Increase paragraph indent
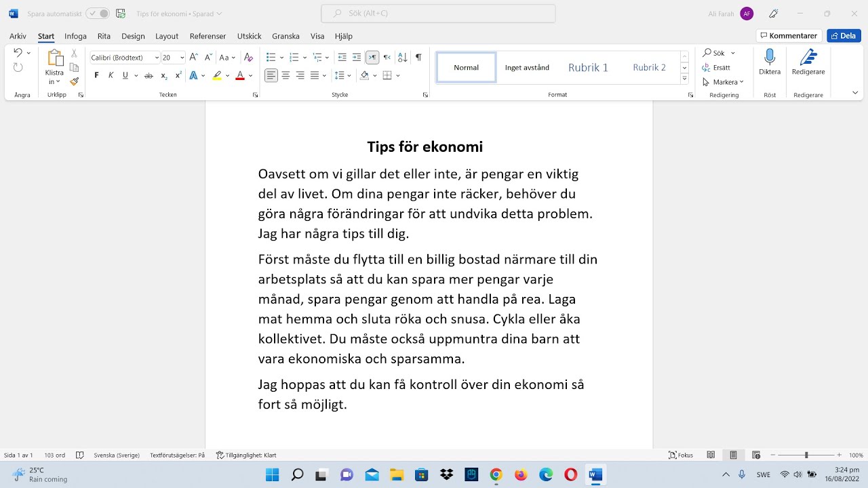The height and width of the screenshot is (488, 868). pyautogui.click(x=357, y=58)
